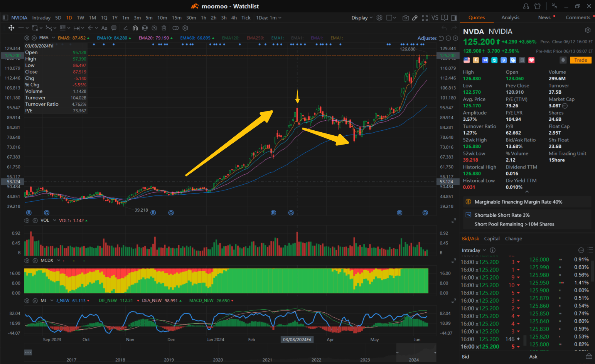Image resolution: width=595 pixels, height=364 pixels.
Task: Open the book tutorial icon
Action: tap(445, 18)
